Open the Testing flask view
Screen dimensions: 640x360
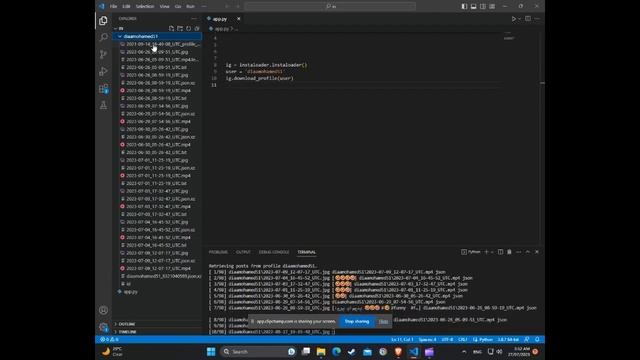[103, 105]
